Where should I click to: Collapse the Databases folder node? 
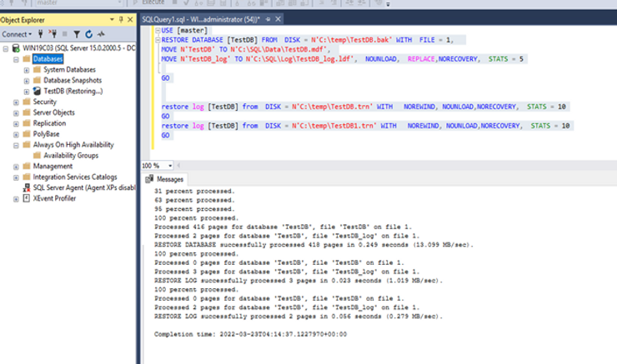(15, 59)
